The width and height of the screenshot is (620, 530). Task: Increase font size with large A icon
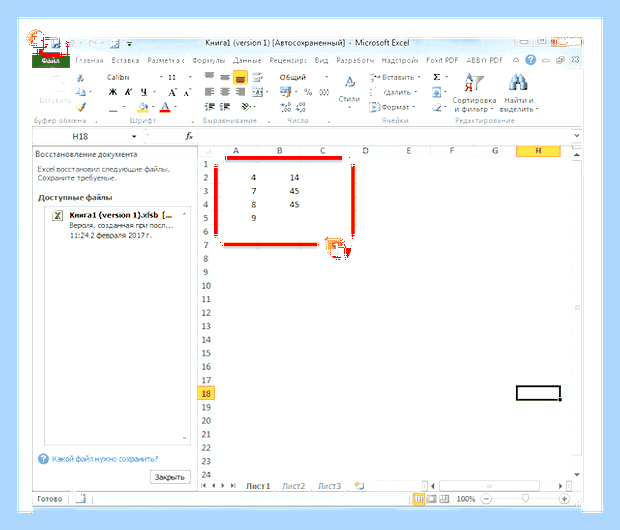pos(172,92)
